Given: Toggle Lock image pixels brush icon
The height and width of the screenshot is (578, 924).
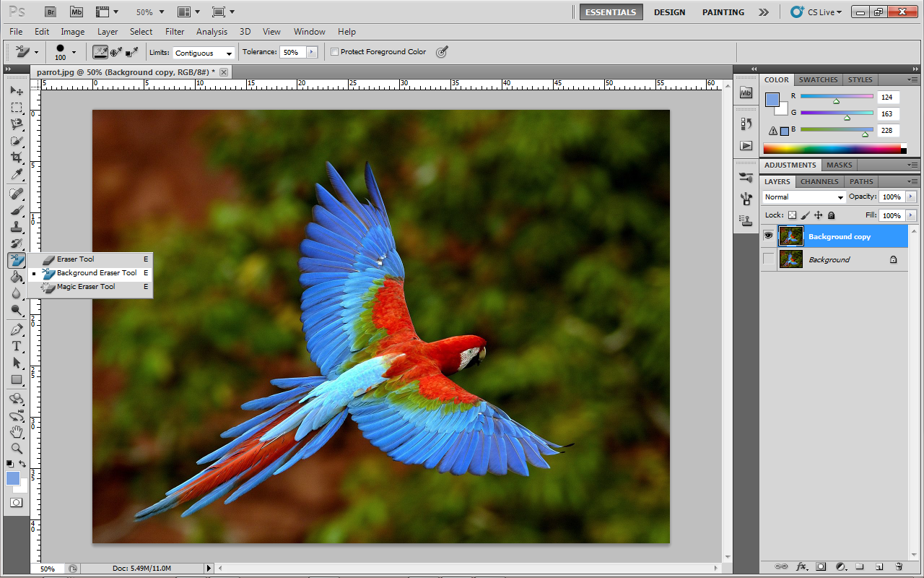Looking at the screenshot, I should [805, 215].
